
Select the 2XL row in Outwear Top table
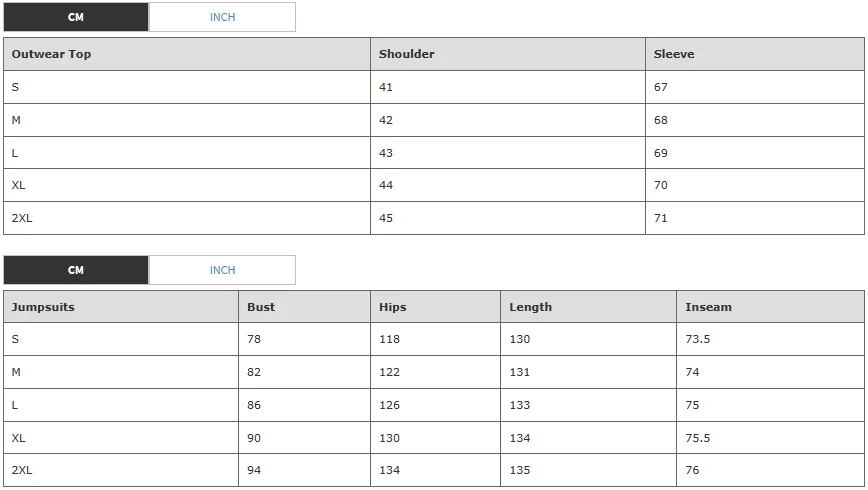tap(434, 218)
